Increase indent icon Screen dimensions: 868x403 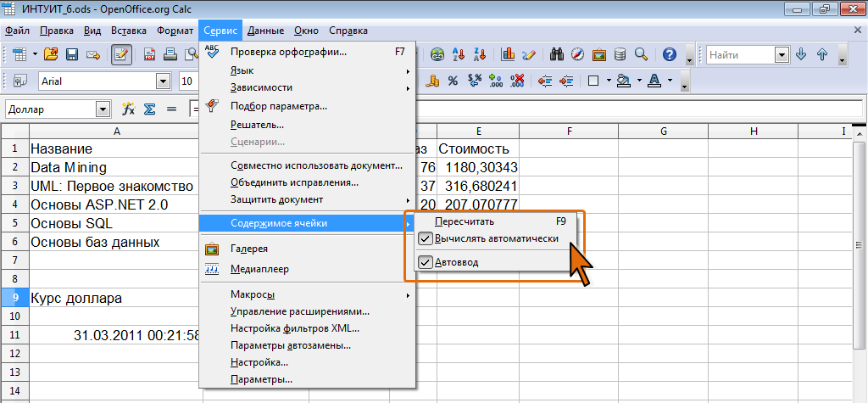click(x=566, y=81)
